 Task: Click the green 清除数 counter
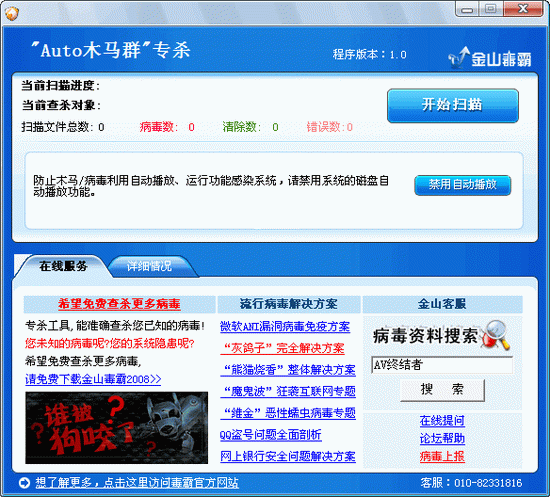click(250, 127)
